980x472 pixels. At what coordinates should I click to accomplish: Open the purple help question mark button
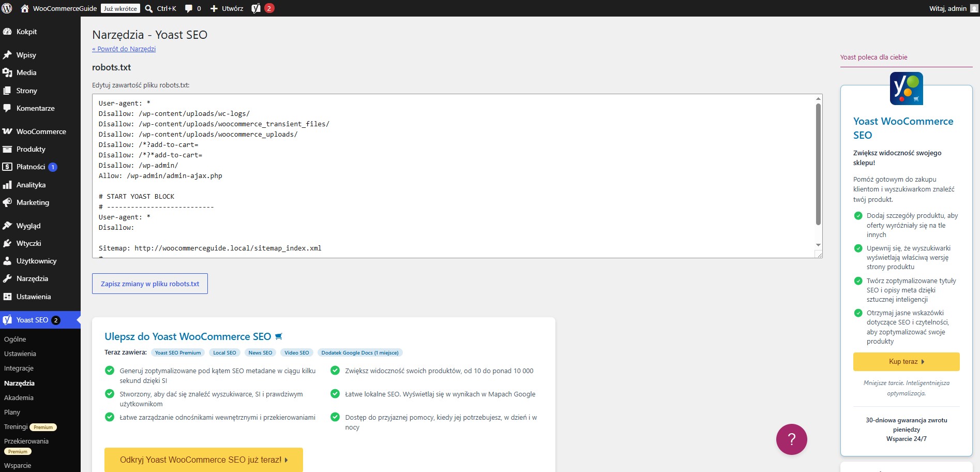point(791,439)
